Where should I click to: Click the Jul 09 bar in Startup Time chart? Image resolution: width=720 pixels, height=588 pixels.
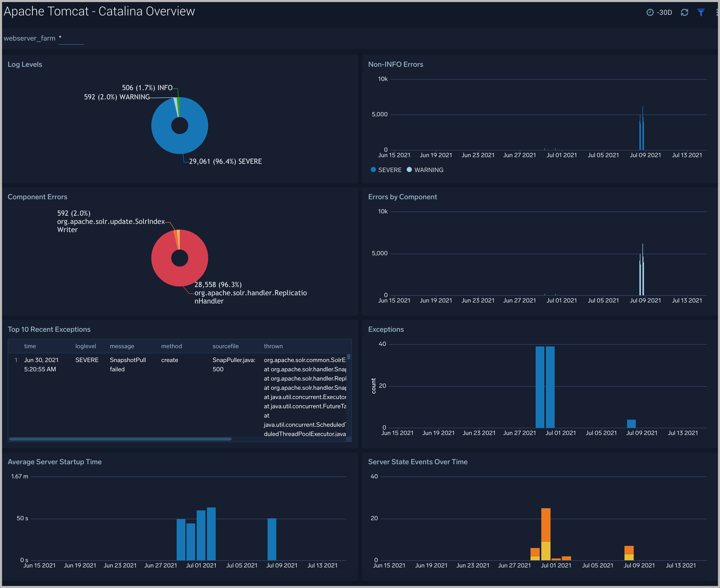click(x=272, y=539)
